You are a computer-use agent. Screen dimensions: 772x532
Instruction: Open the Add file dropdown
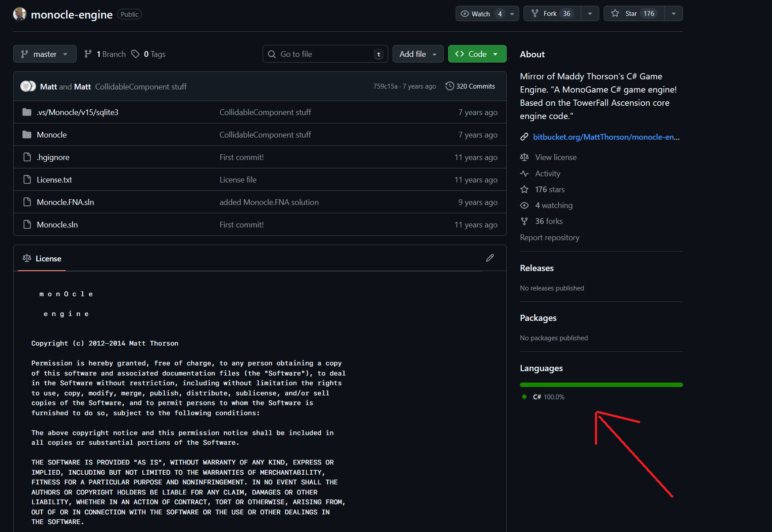418,54
